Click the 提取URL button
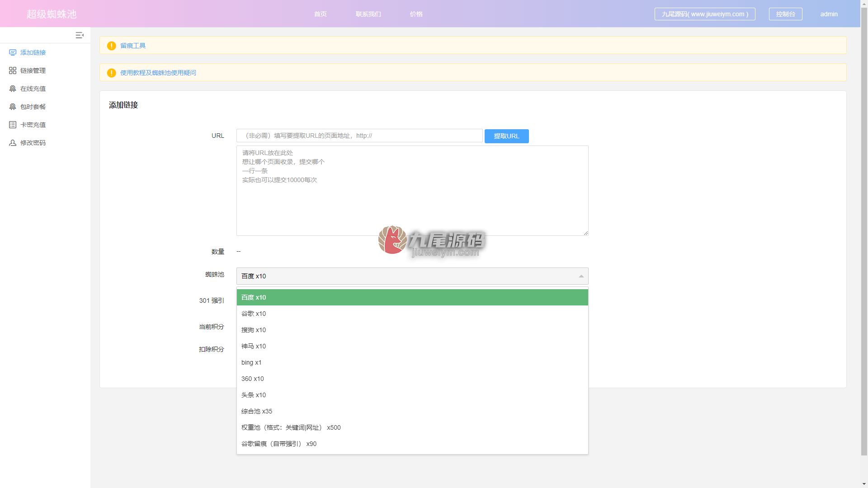Viewport: 868px width, 488px height. tap(507, 136)
